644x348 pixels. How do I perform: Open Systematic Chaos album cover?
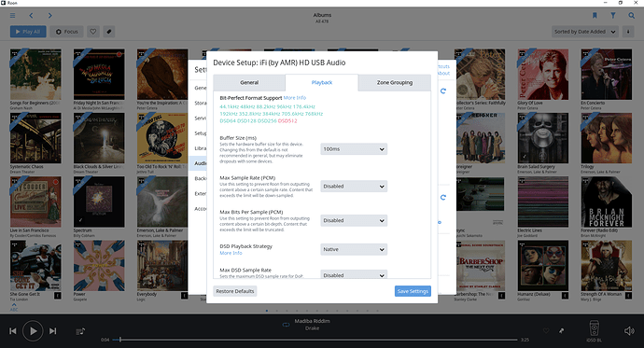pos(35,138)
